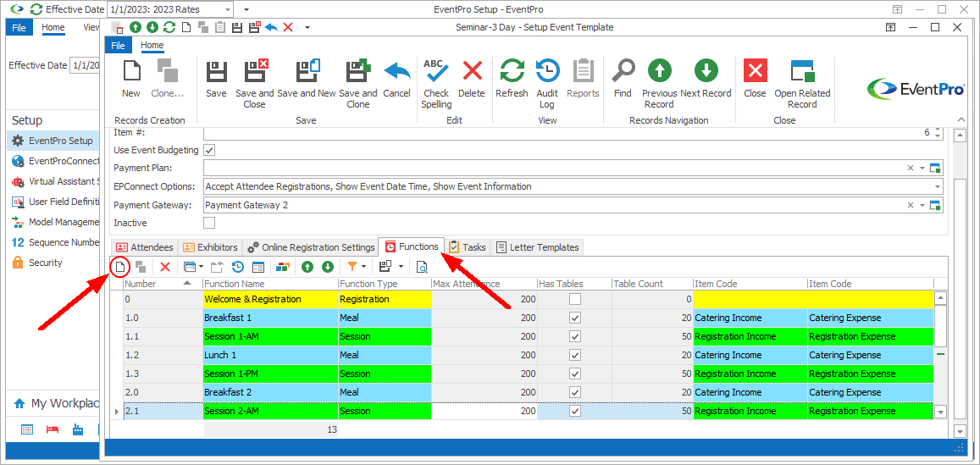This screenshot has height=465, width=980.
Task: Toggle Has Tables for Session 2-AM
Action: click(575, 411)
